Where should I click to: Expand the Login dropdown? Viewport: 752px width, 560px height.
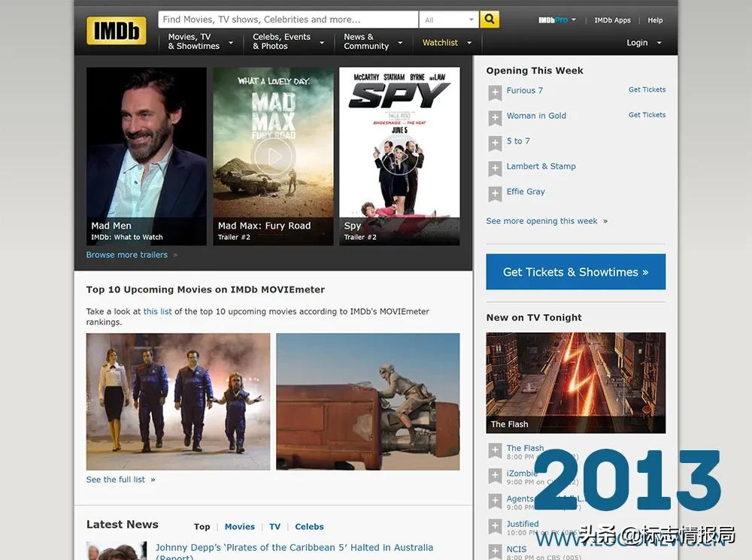point(644,43)
